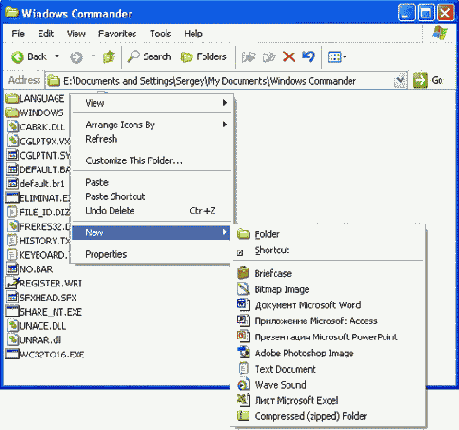Image resolution: width=459 pixels, height=430 pixels.
Task: Click the Forward arrow icon
Action: click(x=76, y=57)
